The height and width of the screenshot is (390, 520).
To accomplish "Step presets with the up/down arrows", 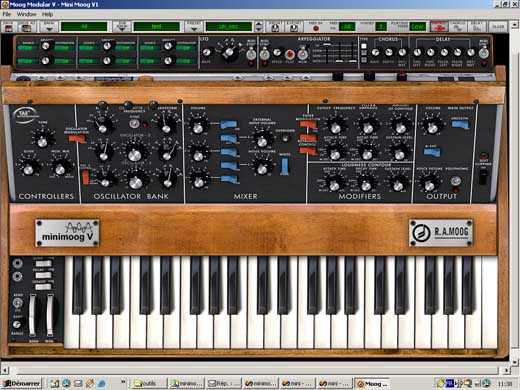I will coord(258,27).
